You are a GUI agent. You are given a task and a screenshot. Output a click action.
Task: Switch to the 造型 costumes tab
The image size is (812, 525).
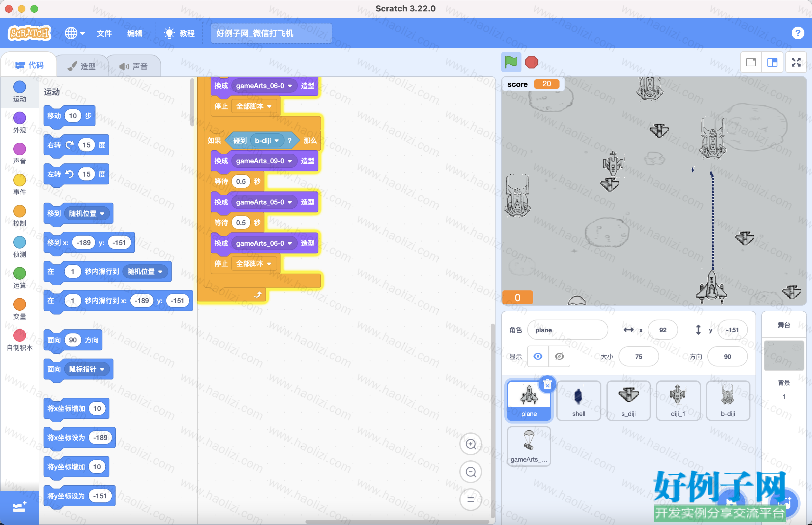point(82,66)
